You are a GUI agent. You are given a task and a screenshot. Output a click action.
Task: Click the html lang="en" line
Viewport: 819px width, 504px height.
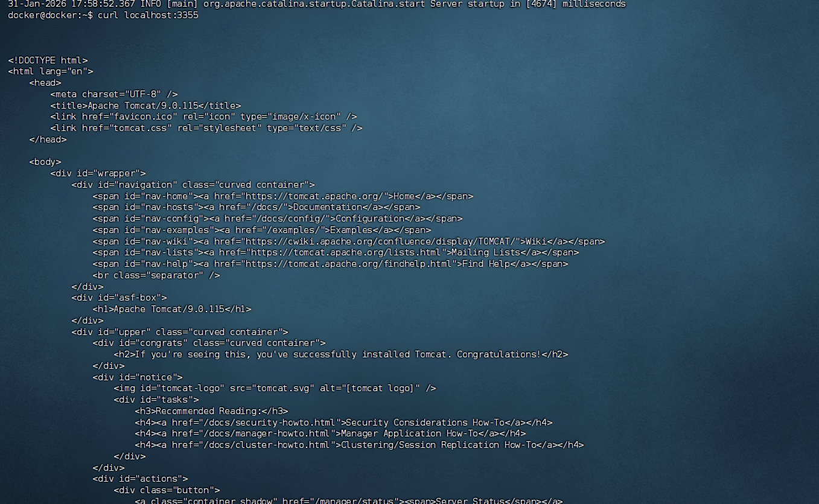point(51,71)
